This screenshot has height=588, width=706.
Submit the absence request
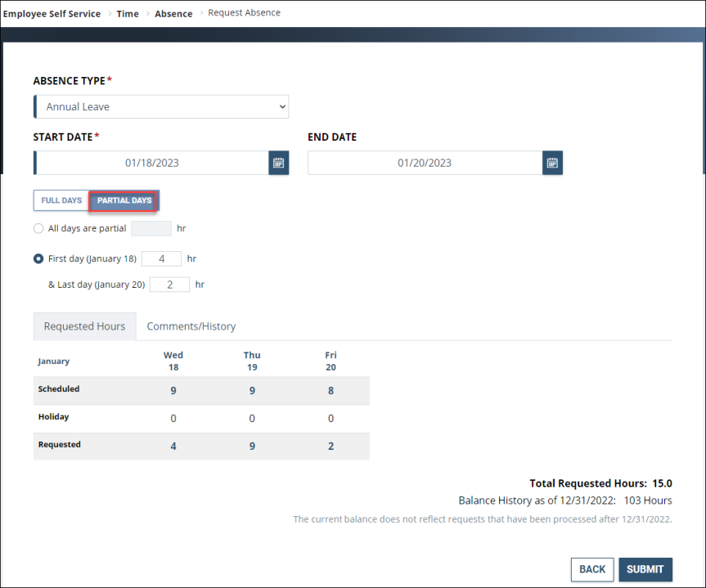tap(645, 569)
